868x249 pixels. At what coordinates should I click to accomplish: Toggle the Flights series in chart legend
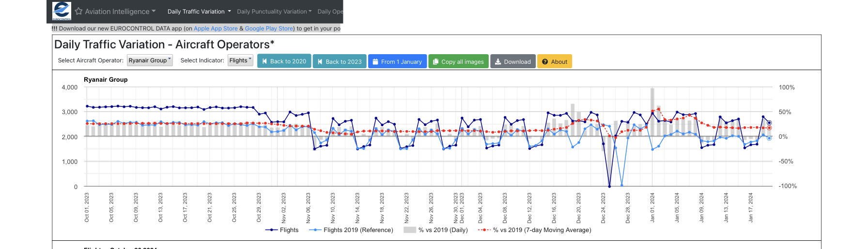coord(282,230)
